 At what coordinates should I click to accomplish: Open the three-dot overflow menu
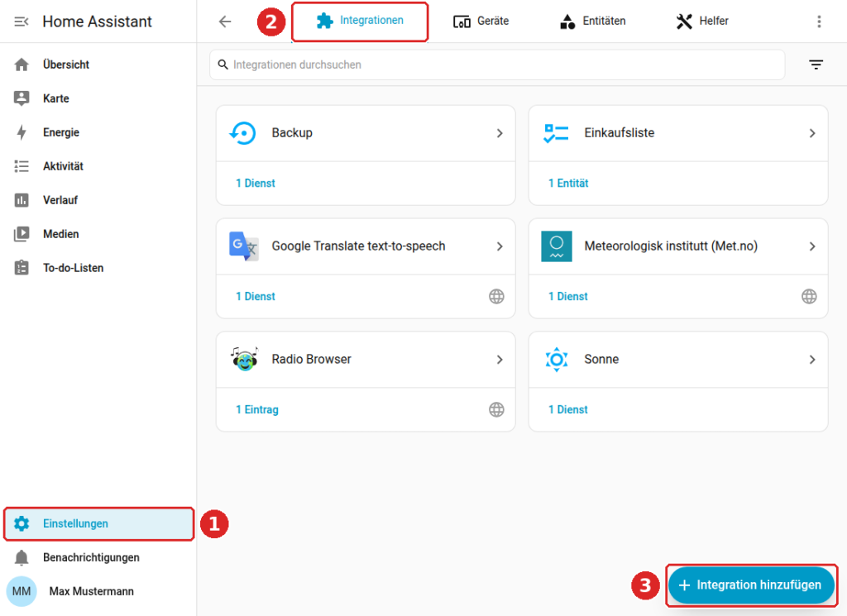[819, 21]
